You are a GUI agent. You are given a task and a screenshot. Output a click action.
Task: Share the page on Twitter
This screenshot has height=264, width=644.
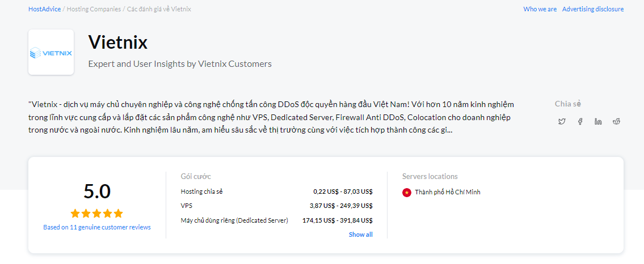coord(562,121)
